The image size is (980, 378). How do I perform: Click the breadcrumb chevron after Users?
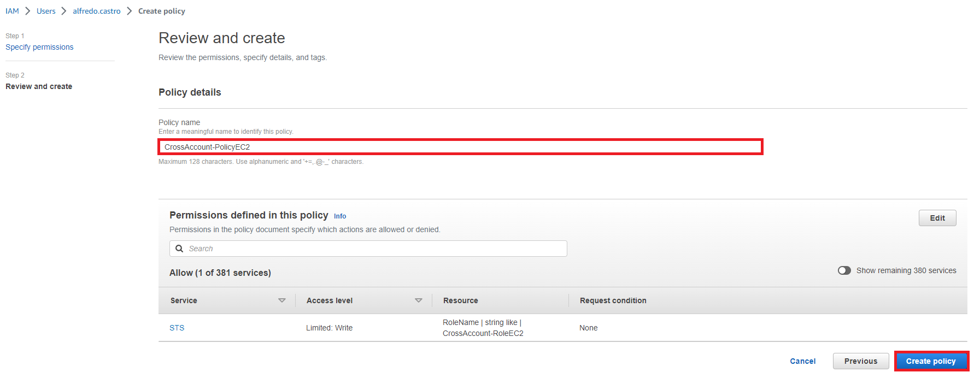64,11
